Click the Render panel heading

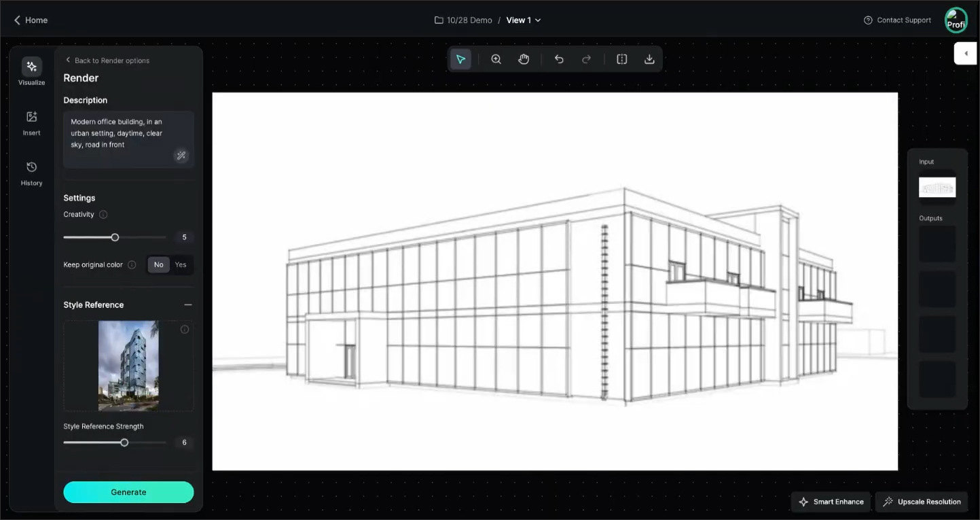(x=81, y=78)
